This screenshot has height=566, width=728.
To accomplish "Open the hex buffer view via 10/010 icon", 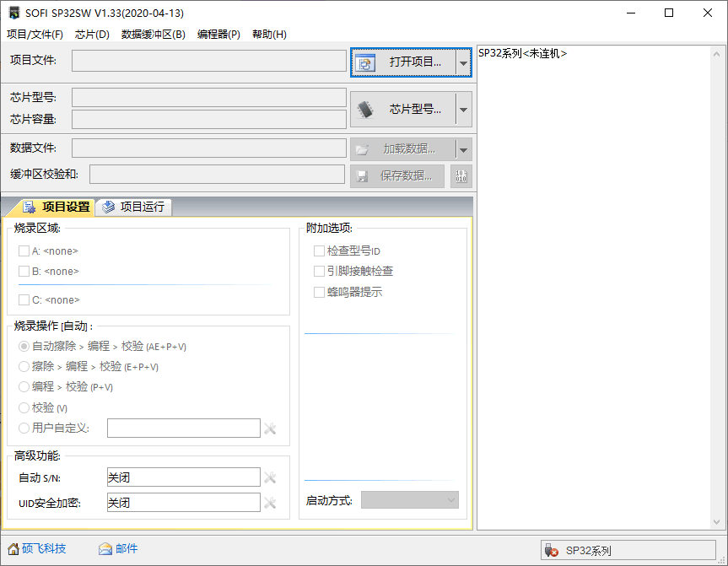I will pyautogui.click(x=461, y=176).
